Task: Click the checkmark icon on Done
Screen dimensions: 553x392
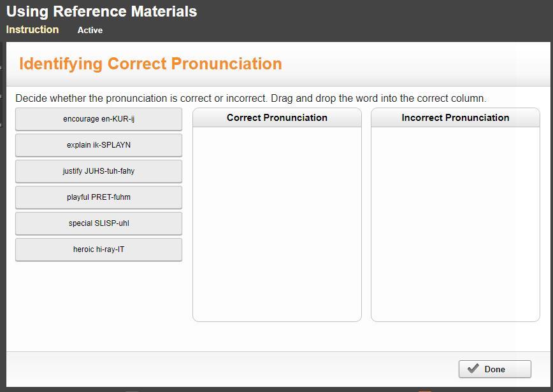Action: coord(473,369)
